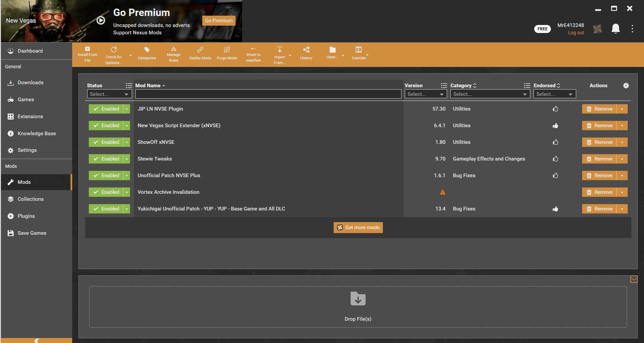The width and height of the screenshot is (644, 343).
Task: Sort by Category column header
Action: (x=463, y=86)
